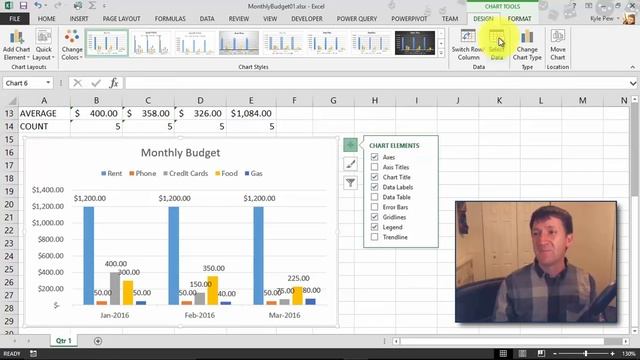The image size is (640, 360).
Task: Expand the formula bar chevron
Action: (x=633, y=83)
